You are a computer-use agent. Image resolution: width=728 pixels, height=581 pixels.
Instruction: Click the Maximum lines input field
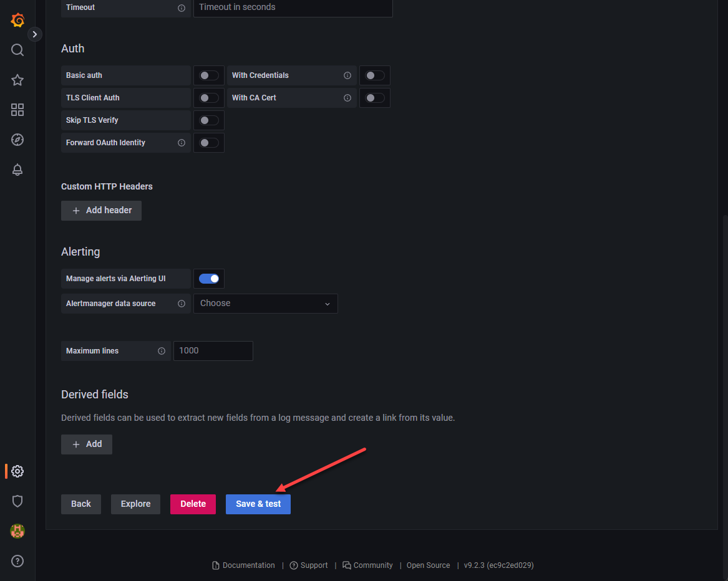[213, 351]
